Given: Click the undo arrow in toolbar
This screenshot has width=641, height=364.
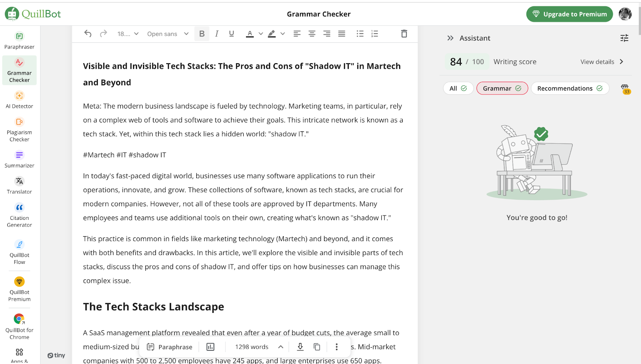Looking at the screenshot, I should pos(88,34).
